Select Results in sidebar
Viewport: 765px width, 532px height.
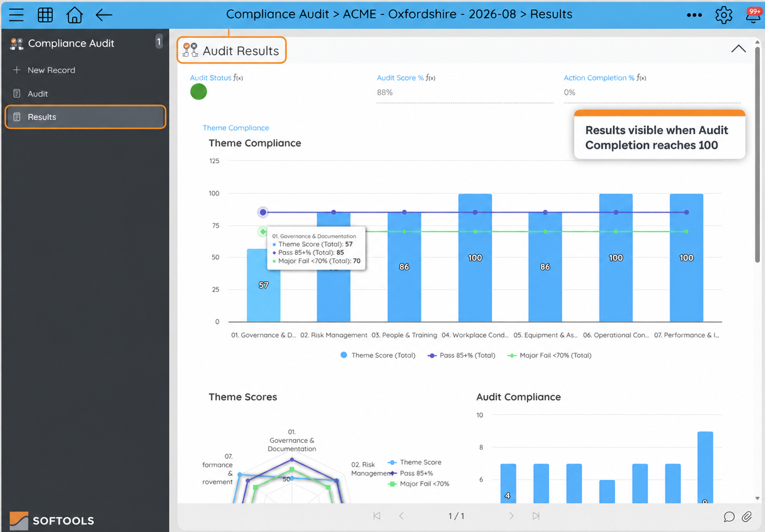[x=86, y=117]
